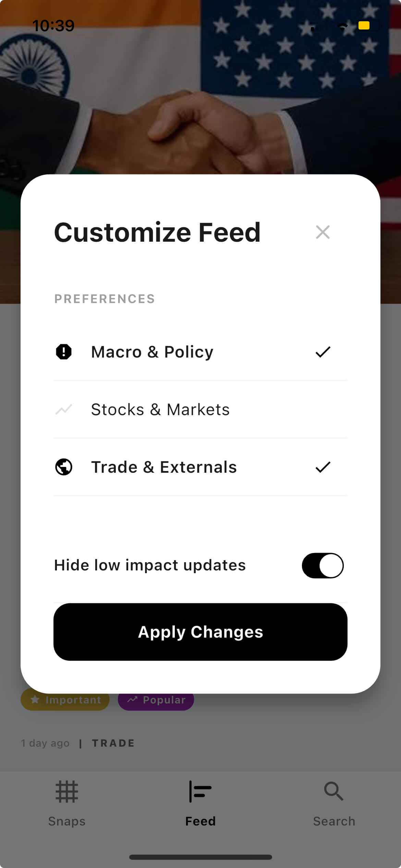401x868 pixels.
Task: Click the Trade & Externals globe icon
Action: point(64,467)
